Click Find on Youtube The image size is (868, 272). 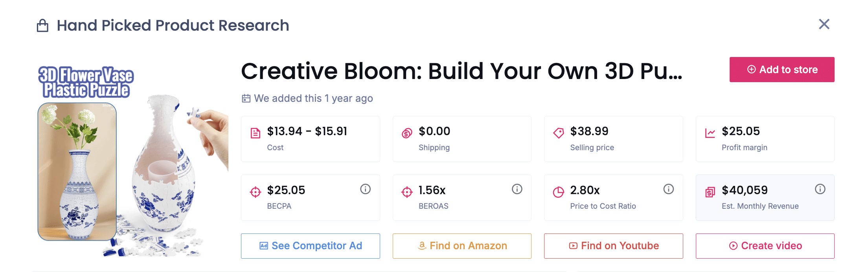(x=613, y=246)
